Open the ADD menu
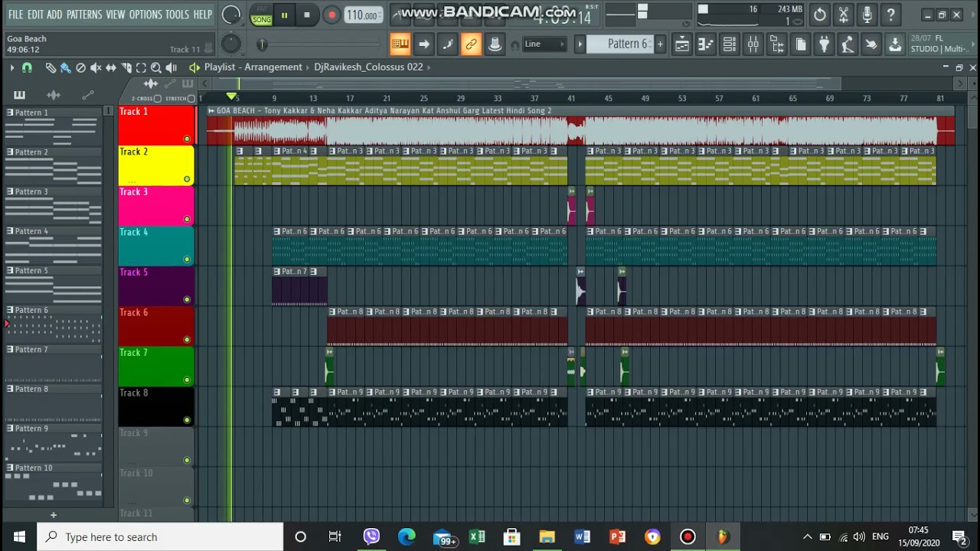980x551 pixels. pyautogui.click(x=54, y=15)
